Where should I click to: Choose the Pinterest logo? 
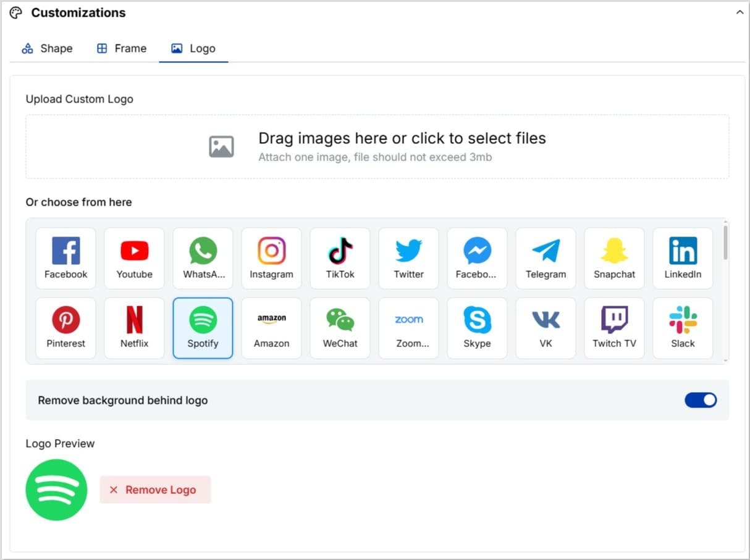66,328
